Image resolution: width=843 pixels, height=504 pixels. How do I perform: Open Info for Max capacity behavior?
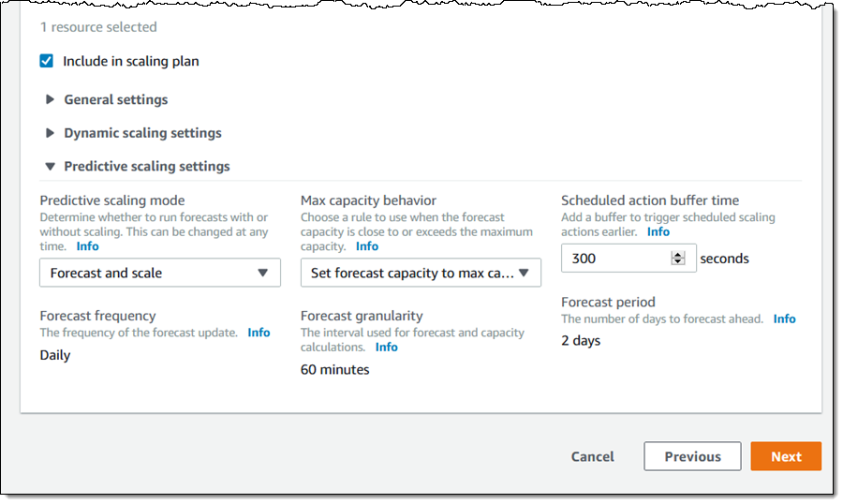coord(367,246)
